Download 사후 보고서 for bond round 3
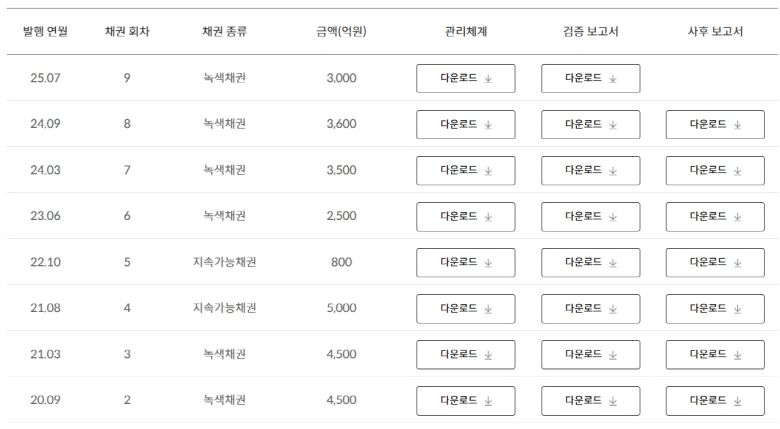780x429 pixels. (715, 354)
